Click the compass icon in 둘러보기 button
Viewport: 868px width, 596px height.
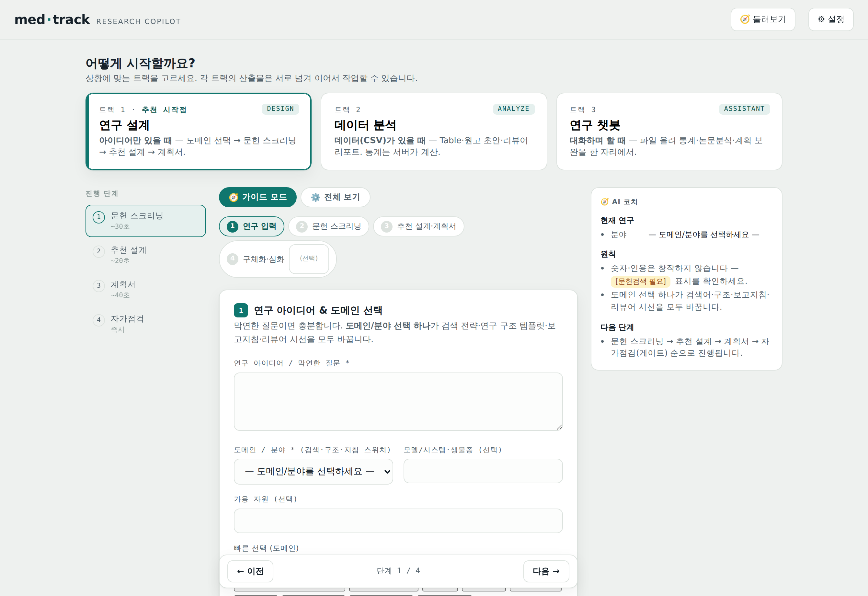tap(745, 19)
